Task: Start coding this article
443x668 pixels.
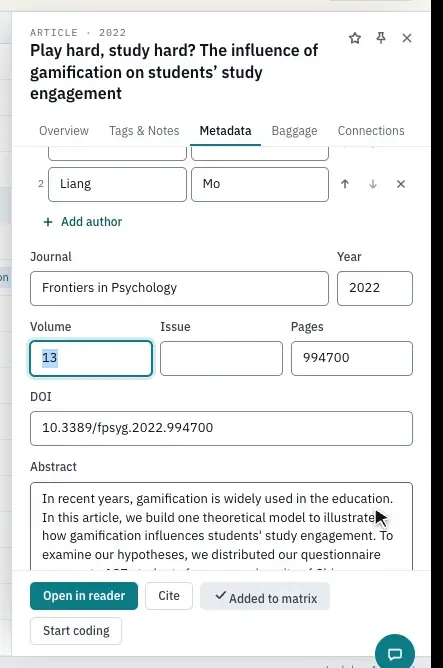Action: pos(76,631)
